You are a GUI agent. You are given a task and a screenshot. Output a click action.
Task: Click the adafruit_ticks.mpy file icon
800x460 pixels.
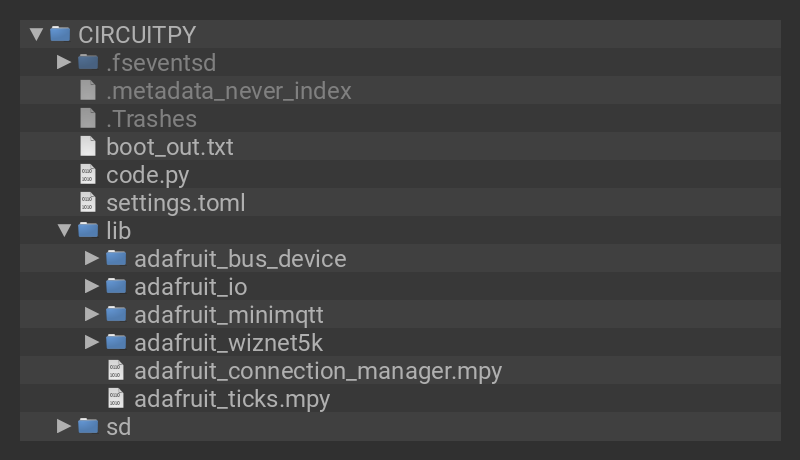(116, 398)
